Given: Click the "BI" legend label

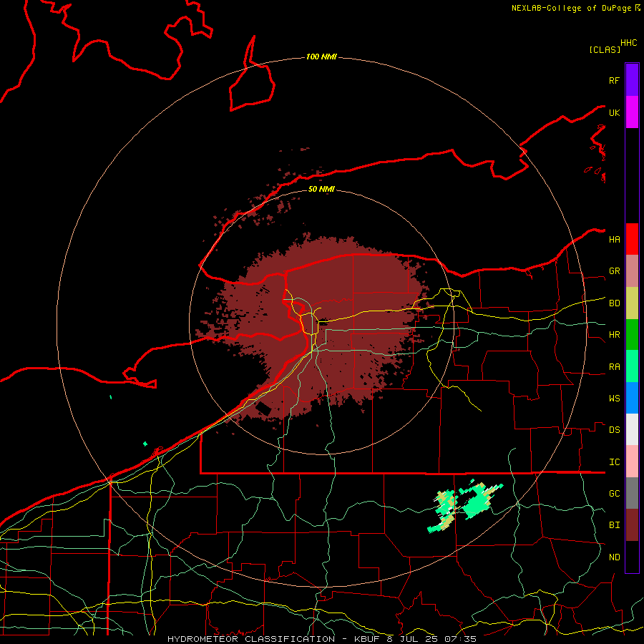Looking at the screenshot, I should point(614,525).
